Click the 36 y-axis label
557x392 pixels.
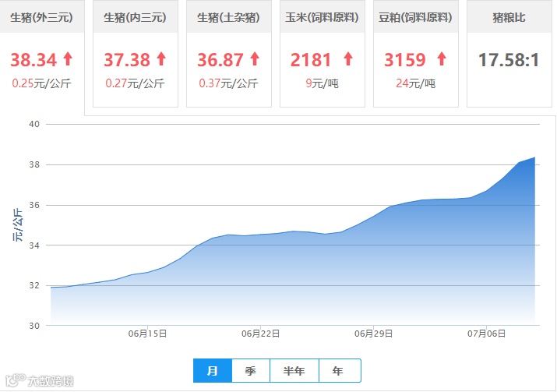click(34, 205)
